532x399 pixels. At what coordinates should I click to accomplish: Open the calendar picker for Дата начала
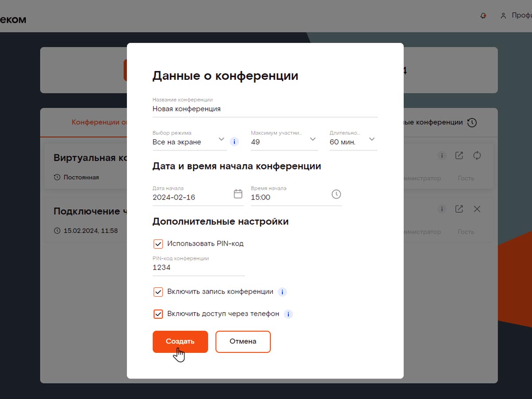[238, 193]
